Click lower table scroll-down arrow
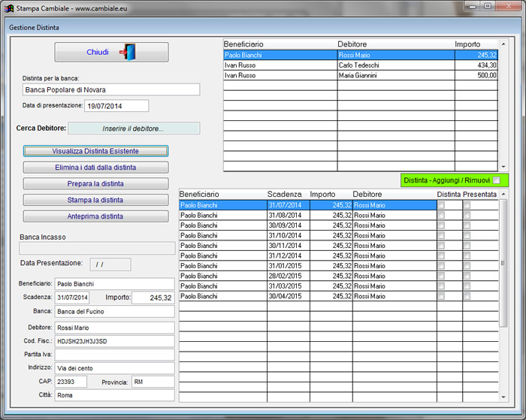The image size is (526, 420). pos(503,397)
